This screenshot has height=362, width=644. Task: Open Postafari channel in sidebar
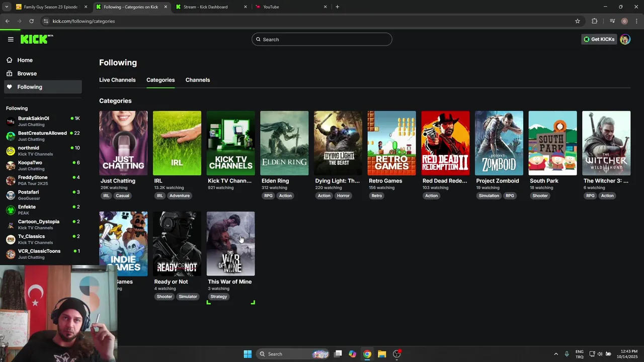point(43,195)
